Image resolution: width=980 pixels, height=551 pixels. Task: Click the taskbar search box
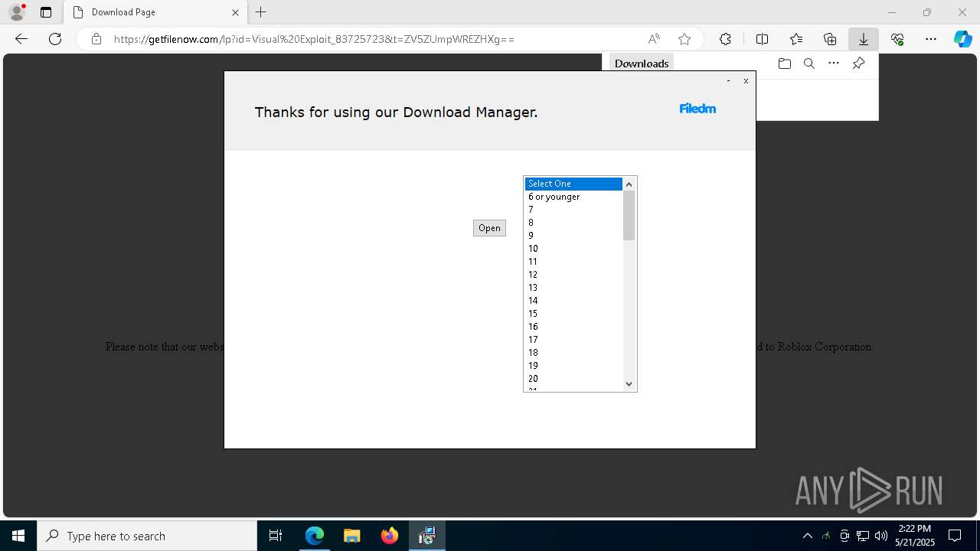[x=147, y=536]
